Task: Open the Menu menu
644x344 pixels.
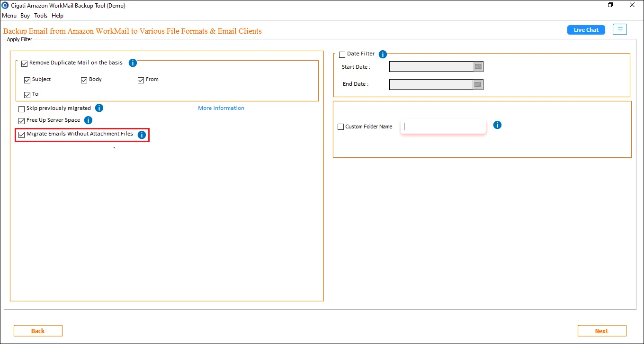Action: click(9, 16)
